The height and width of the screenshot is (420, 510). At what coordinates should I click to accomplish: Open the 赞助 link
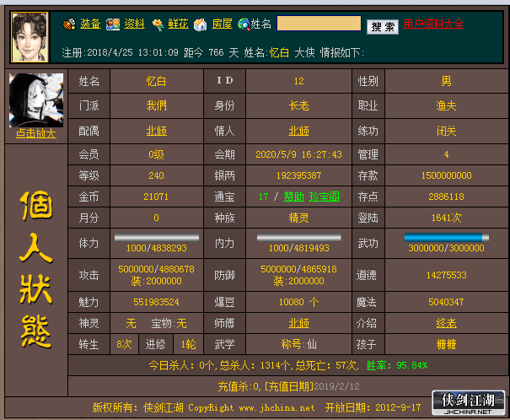[x=293, y=197]
